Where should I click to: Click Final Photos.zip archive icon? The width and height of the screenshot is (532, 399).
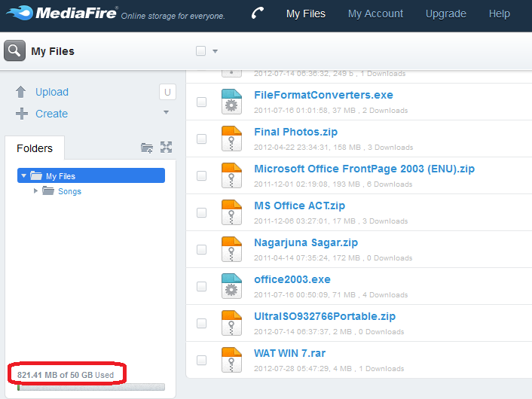click(232, 139)
